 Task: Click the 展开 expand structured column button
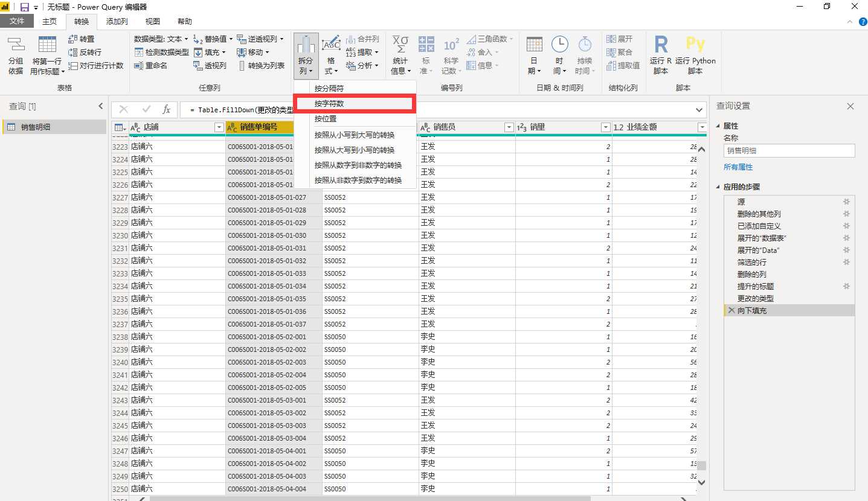click(620, 39)
